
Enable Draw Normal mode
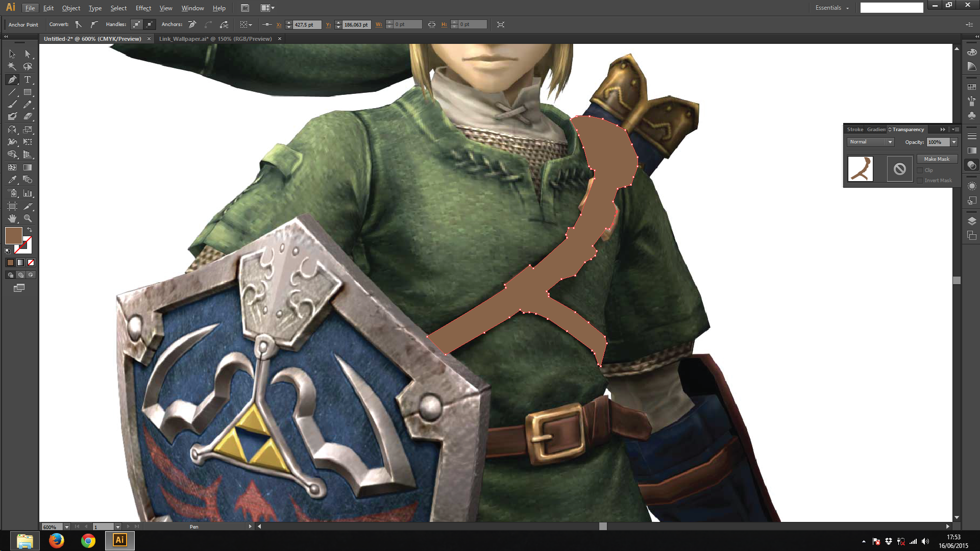[x=10, y=274]
